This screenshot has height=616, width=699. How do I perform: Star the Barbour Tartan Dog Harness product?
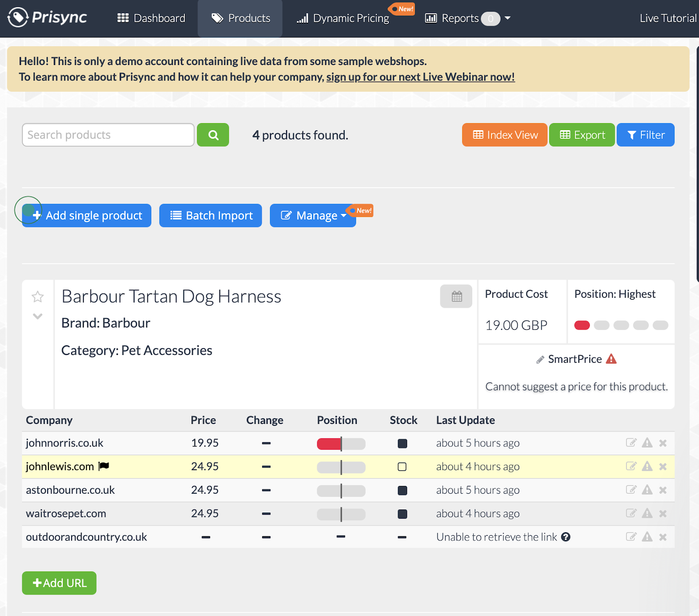point(38,297)
